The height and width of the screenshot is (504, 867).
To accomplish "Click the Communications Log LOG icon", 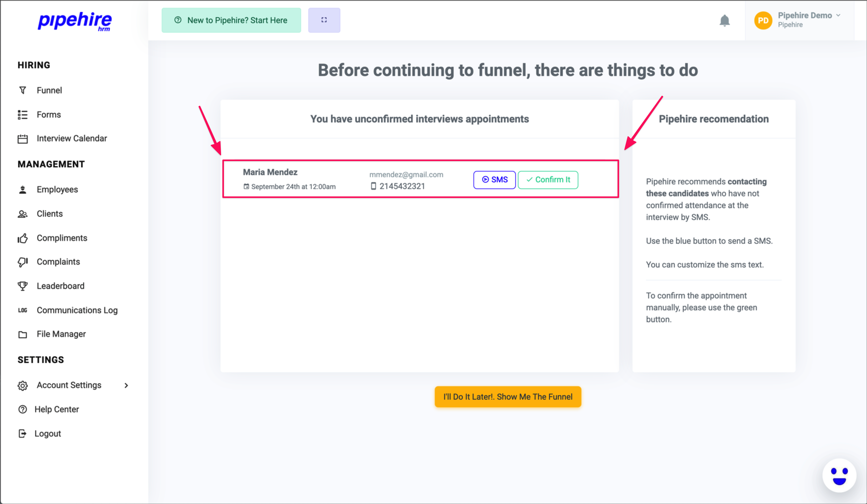I will (23, 310).
